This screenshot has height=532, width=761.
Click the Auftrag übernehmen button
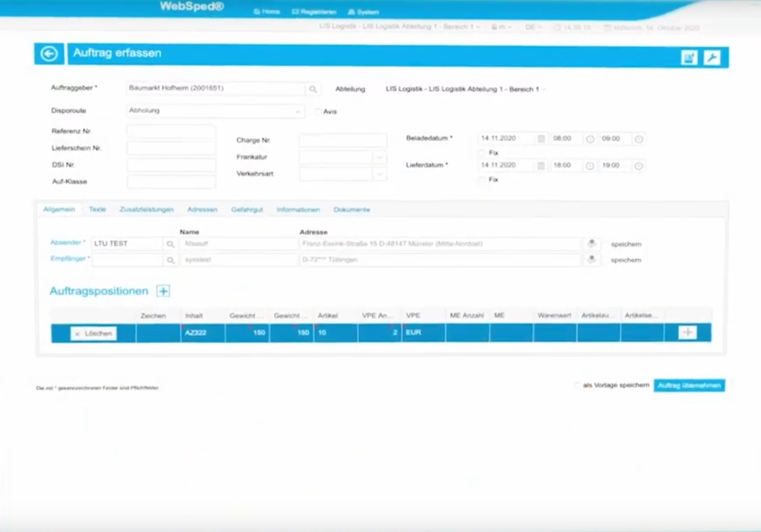click(689, 385)
